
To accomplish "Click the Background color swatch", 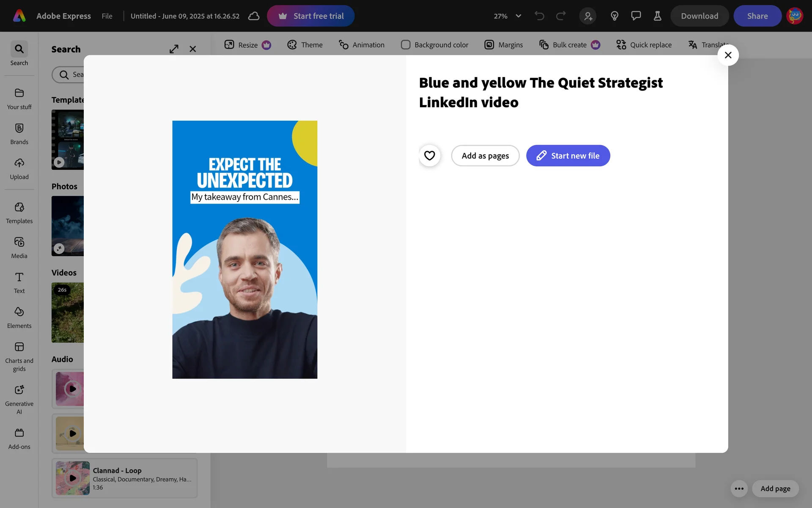I will coord(405,45).
